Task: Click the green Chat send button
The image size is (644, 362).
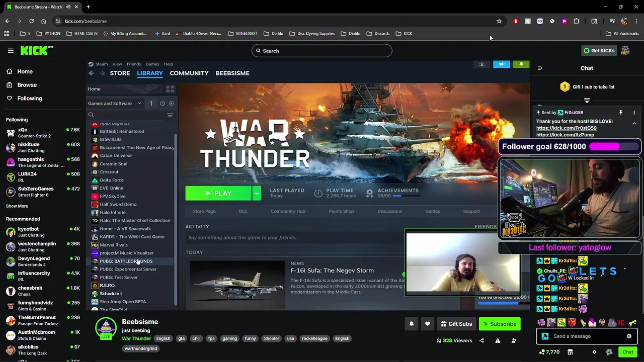Action: (627, 352)
